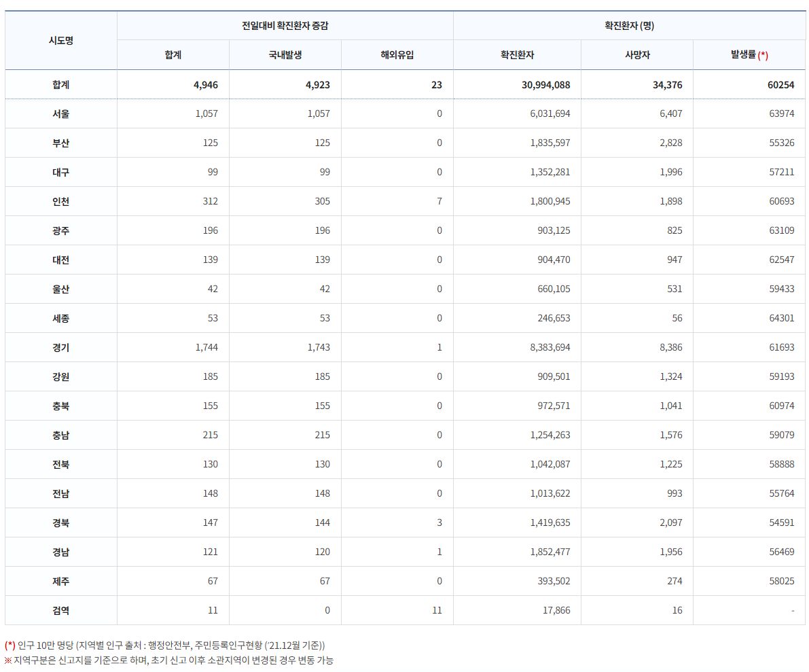Click the 경기 row label
Image resolution: width=809 pixels, height=672 pixels.
(61, 347)
